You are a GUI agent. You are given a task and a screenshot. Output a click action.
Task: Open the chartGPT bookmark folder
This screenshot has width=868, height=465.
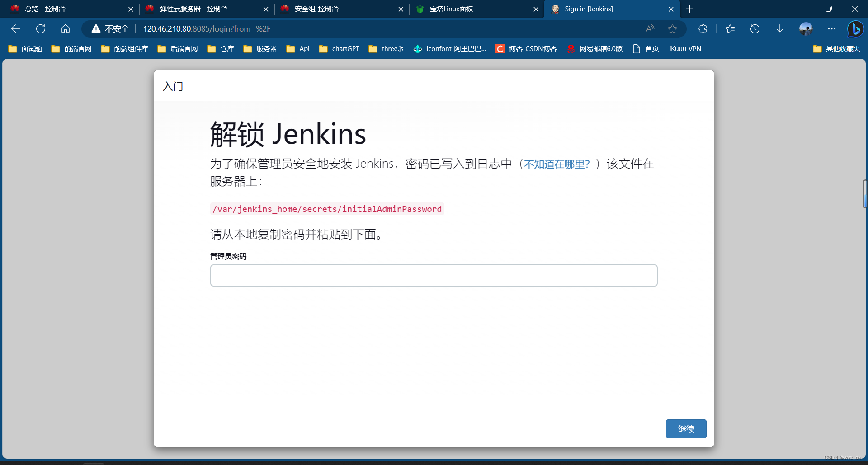[x=339, y=49]
